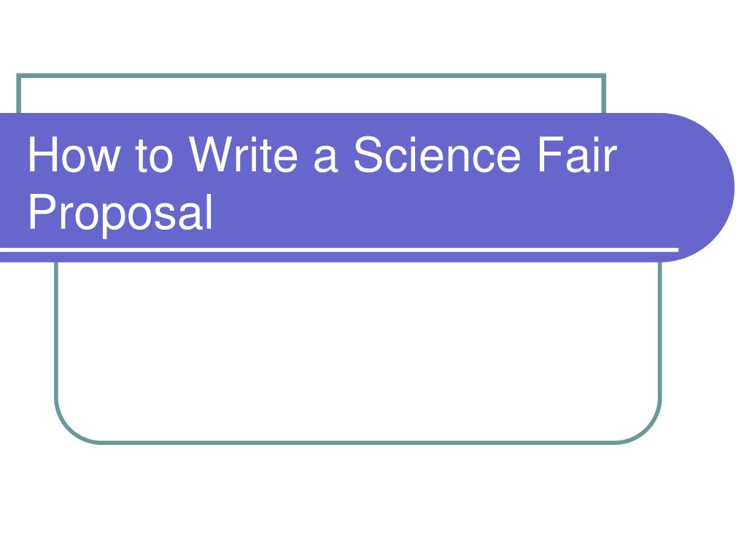Viewport: 747px width, 560px height.
Task: Click the bottom edge of the rounded teal box
Action: click(357, 443)
